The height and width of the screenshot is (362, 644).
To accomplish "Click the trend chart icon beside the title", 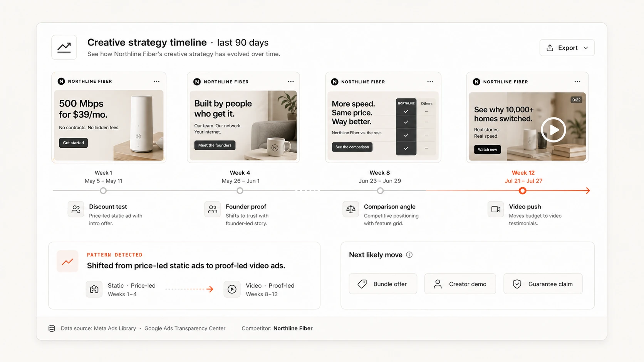I will tap(64, 47).
